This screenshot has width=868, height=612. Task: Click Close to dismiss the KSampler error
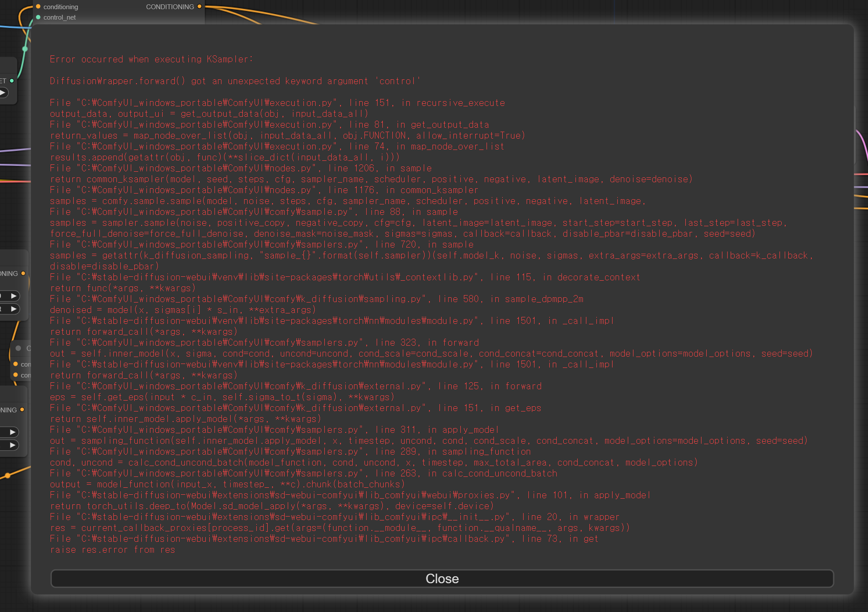click(x=442, y=579)
